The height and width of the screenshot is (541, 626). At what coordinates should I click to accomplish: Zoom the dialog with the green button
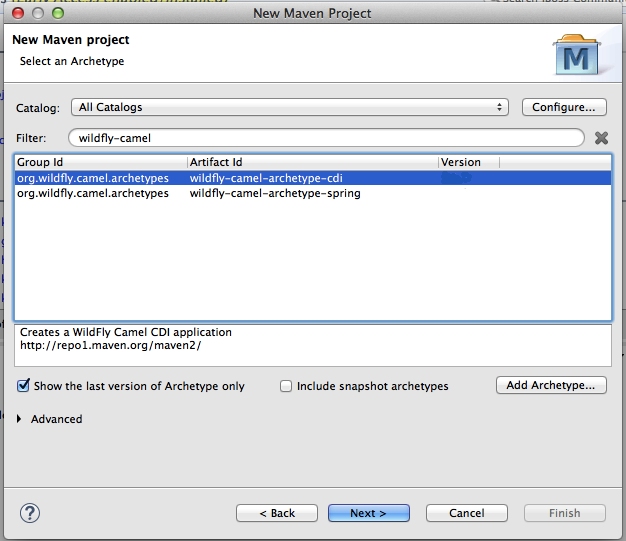58,13
